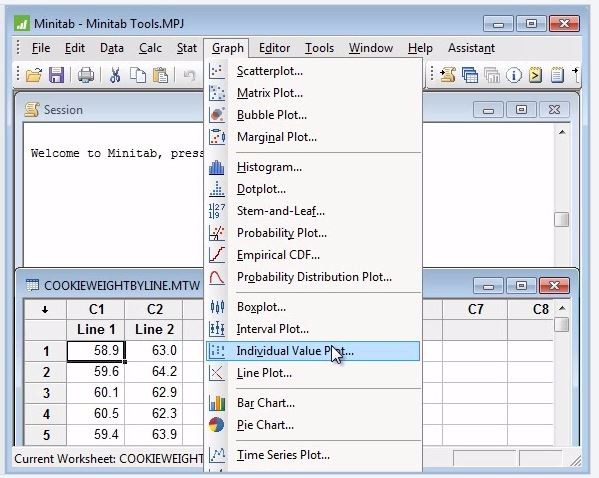
Task: Click the Line 2 column name cell
Action: tap(154, 329)
